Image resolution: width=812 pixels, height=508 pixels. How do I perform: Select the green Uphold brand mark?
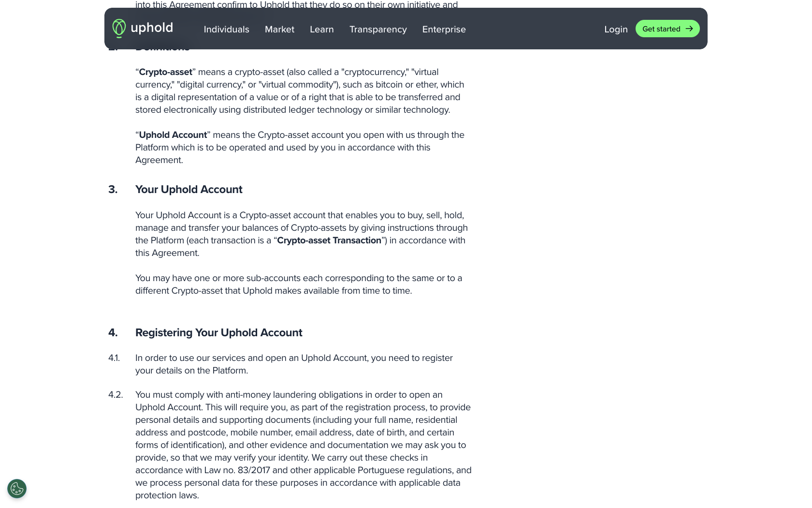tap(118, 28)
